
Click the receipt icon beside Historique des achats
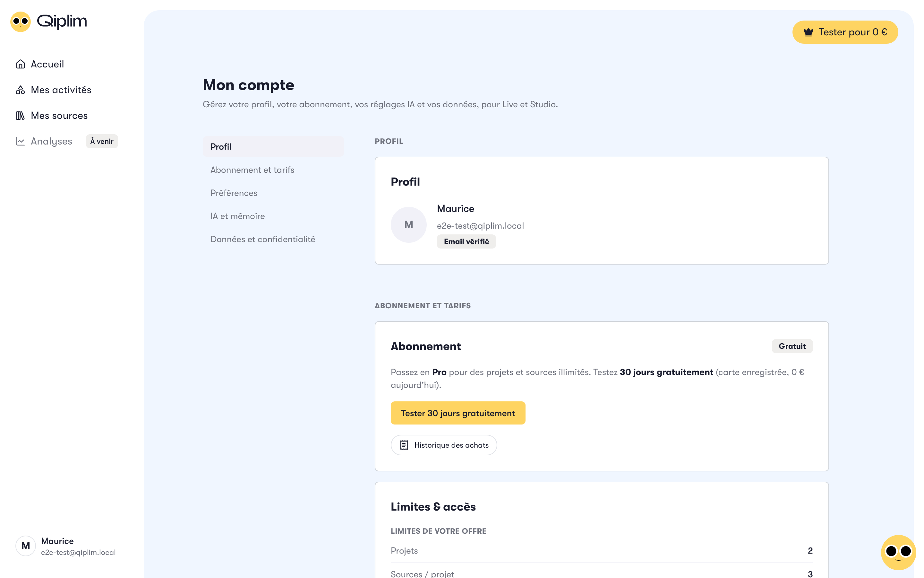(x=404, y=445)
